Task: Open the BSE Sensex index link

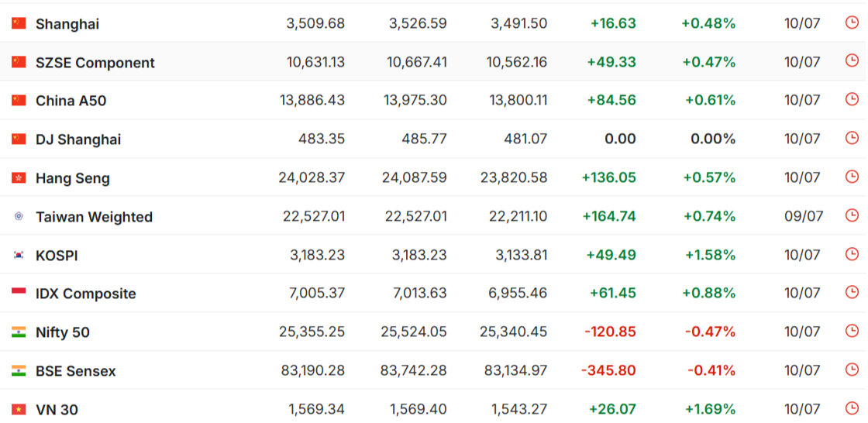Action: (x=76, y=371)
